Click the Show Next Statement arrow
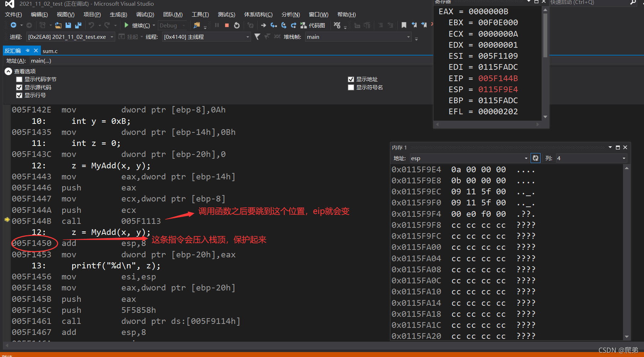The image size is (644, 357). 264,25
